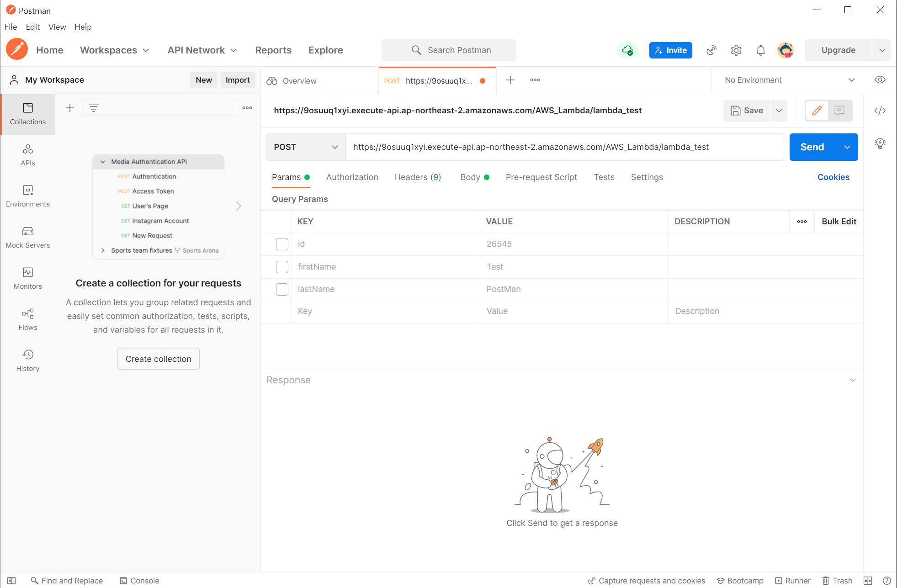Open the API Network dropdown

(202, 50)
